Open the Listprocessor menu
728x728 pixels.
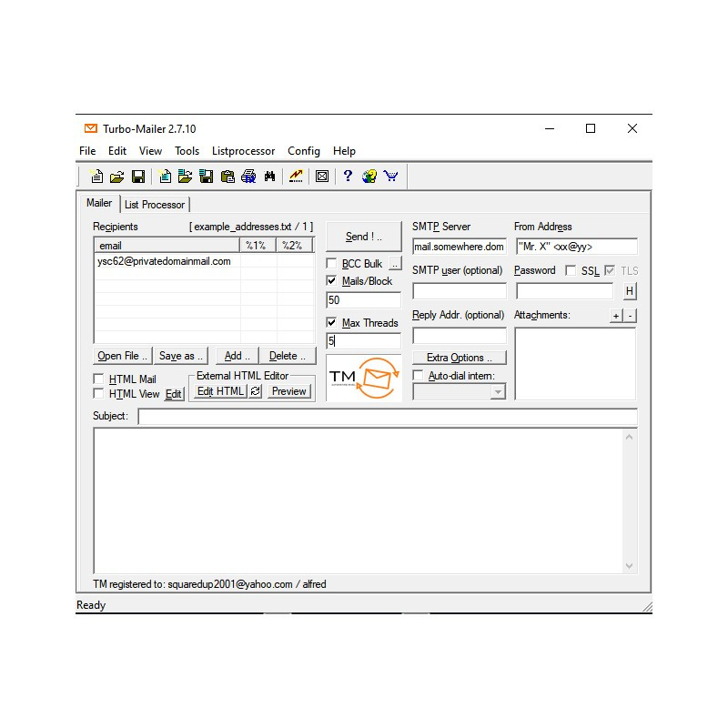(243, 151)
